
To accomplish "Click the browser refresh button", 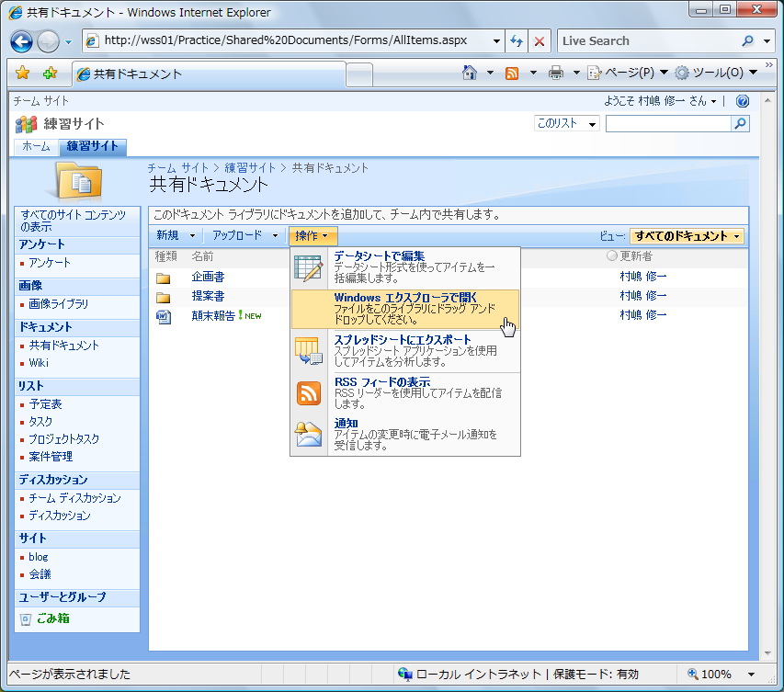I will pos(517,41).
